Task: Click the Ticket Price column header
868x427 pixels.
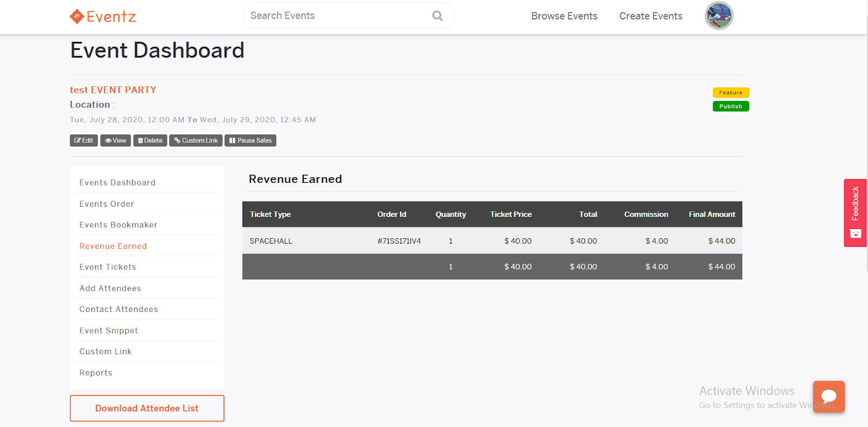Action: point(511,214)
